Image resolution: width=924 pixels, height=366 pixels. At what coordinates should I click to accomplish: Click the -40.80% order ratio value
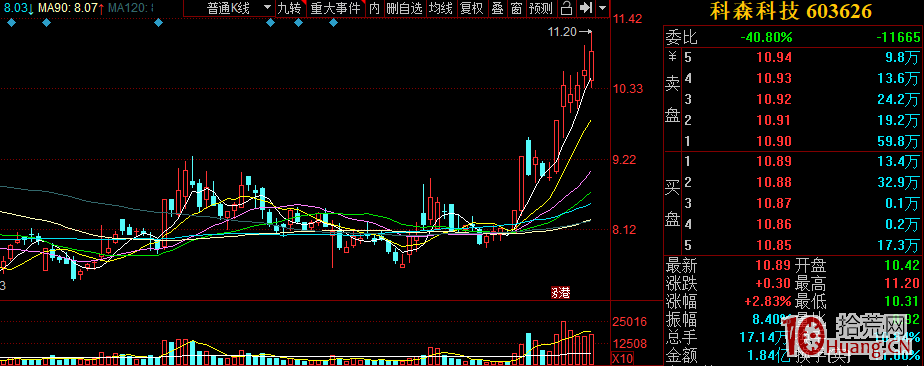tap(766, 38)
